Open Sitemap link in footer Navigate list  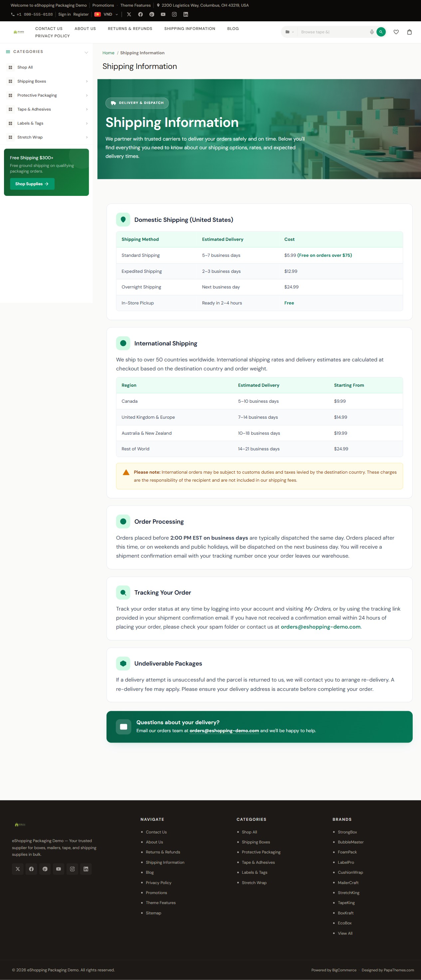coord(153,913)
